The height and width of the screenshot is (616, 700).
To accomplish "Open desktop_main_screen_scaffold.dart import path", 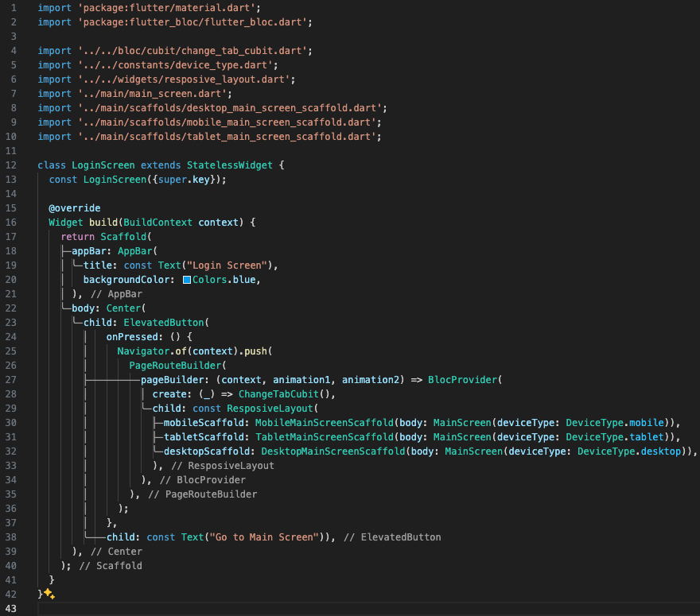I will [x=231, y=107].
